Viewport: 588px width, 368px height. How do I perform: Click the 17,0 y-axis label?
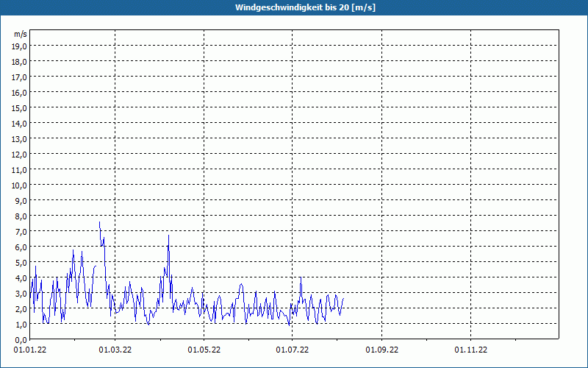pyautogui.click(x=19, y=77)
